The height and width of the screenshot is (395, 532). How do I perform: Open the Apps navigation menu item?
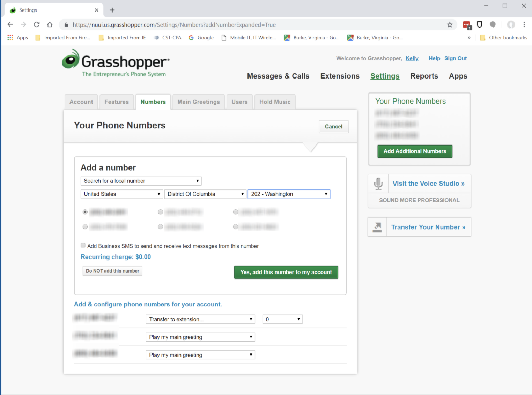(x=458, y=76)
